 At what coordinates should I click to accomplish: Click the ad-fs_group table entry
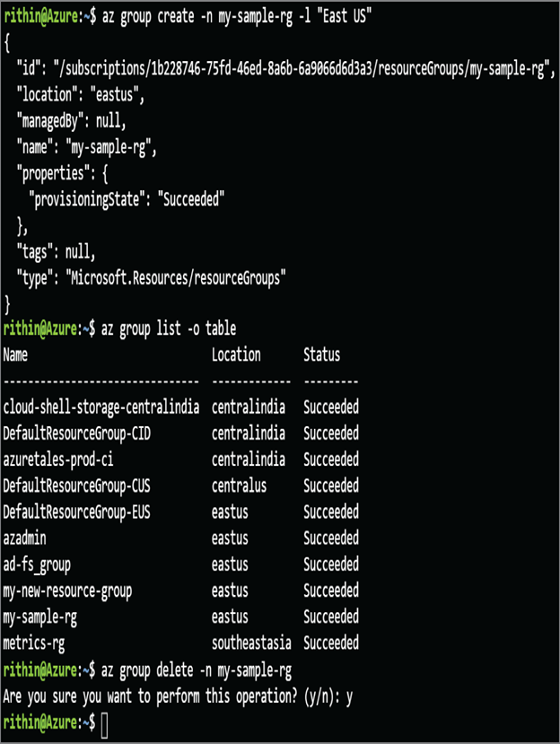[37, 565]
